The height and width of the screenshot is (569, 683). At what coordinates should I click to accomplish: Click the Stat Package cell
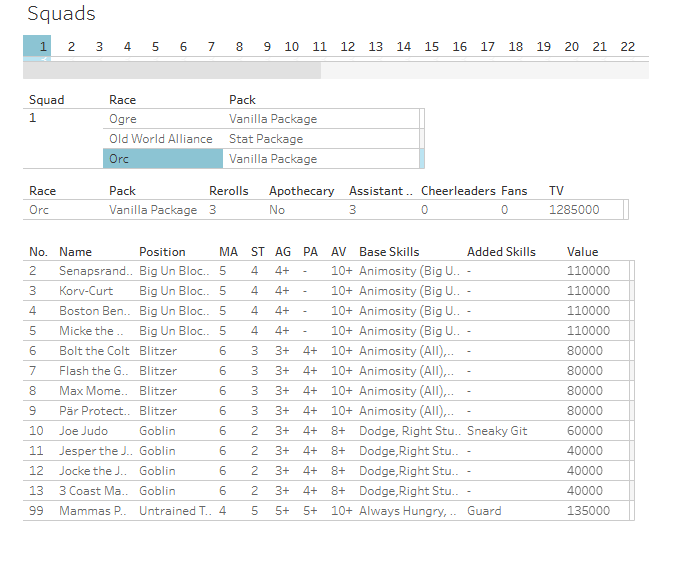pyautogui.click(x=265, y=139)
